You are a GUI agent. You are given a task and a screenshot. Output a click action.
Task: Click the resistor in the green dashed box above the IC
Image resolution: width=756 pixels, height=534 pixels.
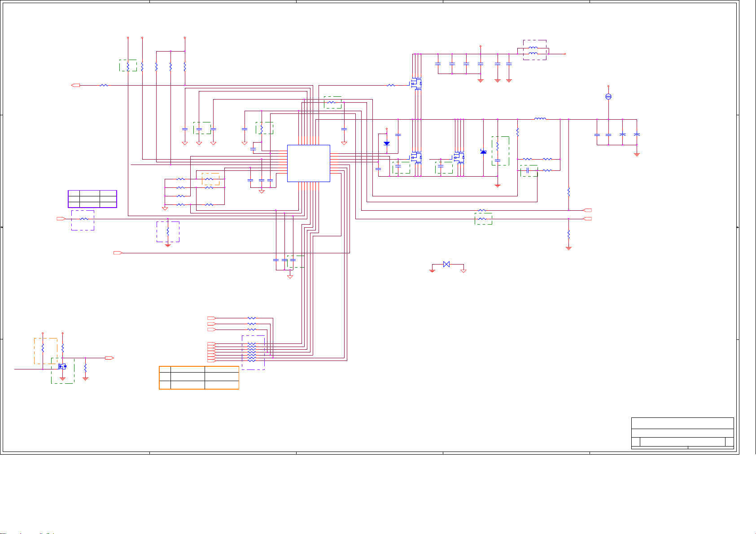click(332, 102)
